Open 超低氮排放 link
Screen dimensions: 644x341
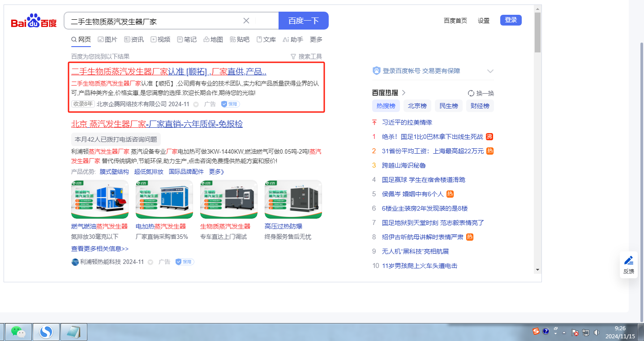click(x=149, y=172)
